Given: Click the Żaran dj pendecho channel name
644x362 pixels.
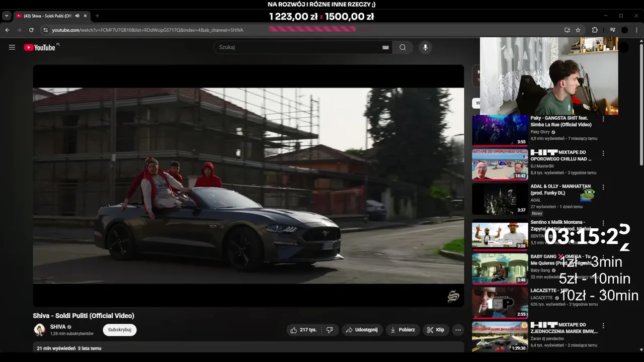Looking at the screenshot, I should (547, 338).
